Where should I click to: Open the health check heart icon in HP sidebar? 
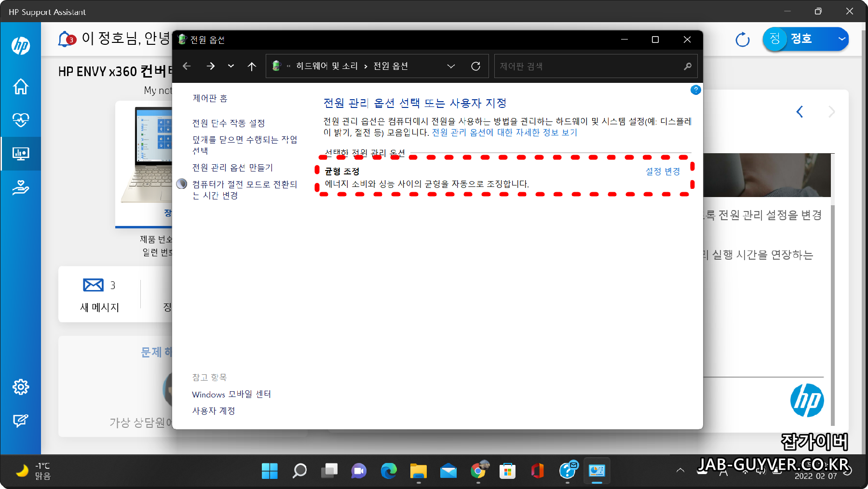[x=21, y=119]
